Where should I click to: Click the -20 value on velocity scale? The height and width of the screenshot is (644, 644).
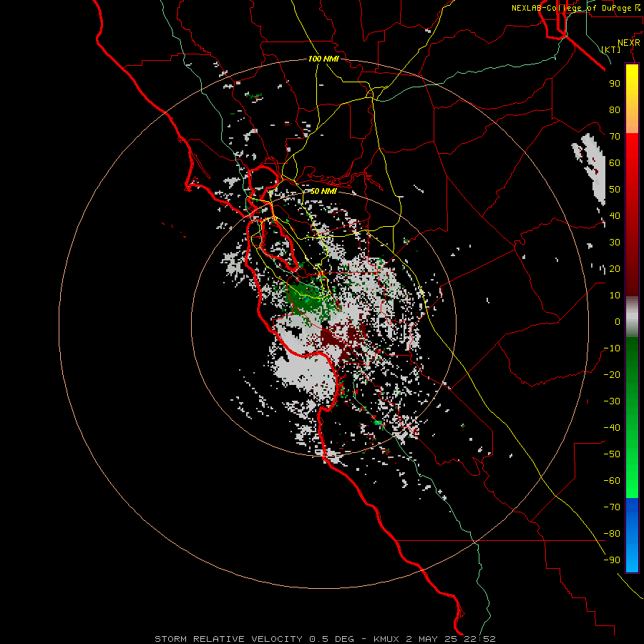point(612,374)
